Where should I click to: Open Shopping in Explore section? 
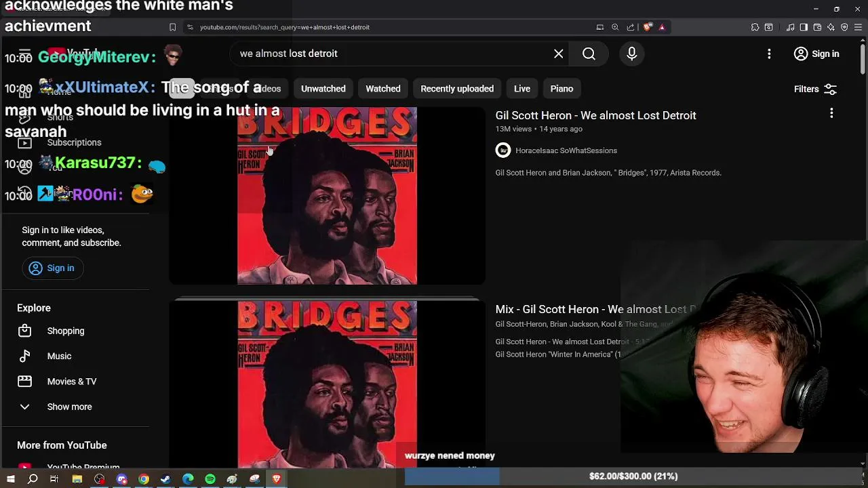66,331
